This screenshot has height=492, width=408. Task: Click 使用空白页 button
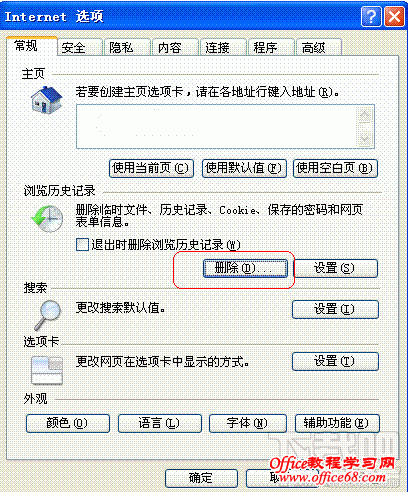pyautogui.click(x=335, y=168)
